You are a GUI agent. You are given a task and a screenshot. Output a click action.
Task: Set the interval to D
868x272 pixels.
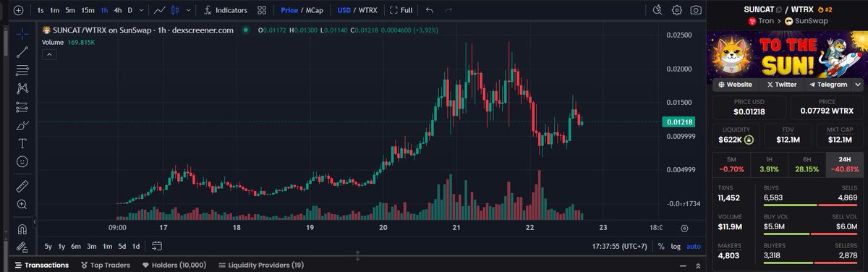point(130,10)
